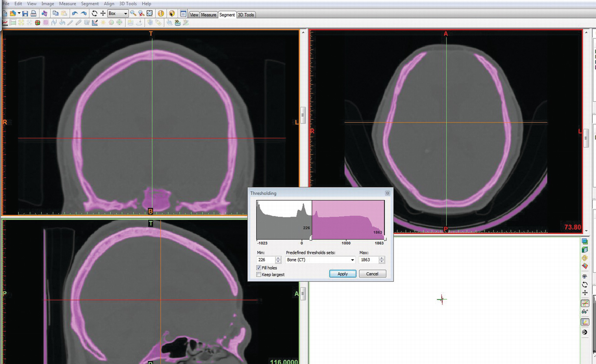This screenshot has height=364, width=596.
Task: Uncheck the Fill holes checkbox
Action: (x=259, y=268)
